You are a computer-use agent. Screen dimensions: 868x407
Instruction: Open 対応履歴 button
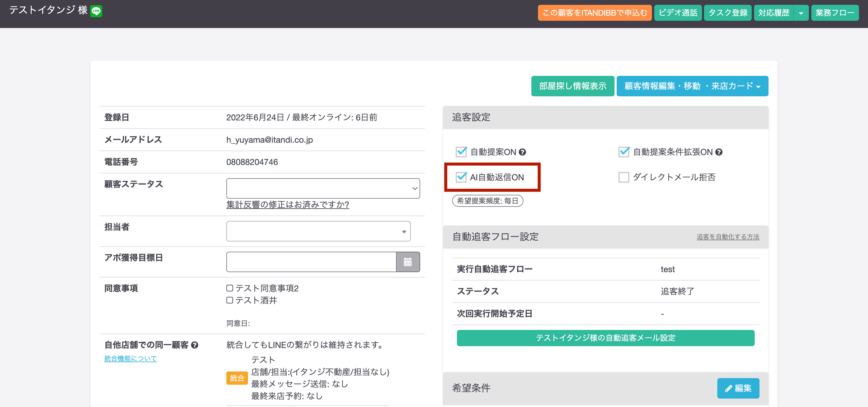(774, 13)
